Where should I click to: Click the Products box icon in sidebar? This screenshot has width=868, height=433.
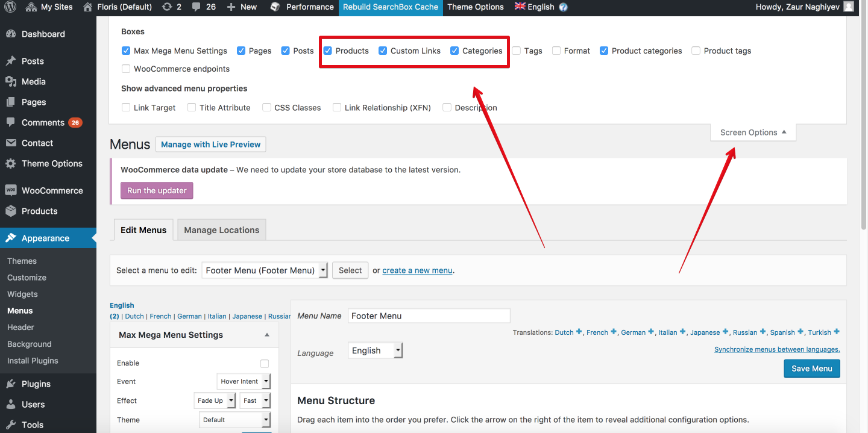pyautogui.click(x=11, y=211)
